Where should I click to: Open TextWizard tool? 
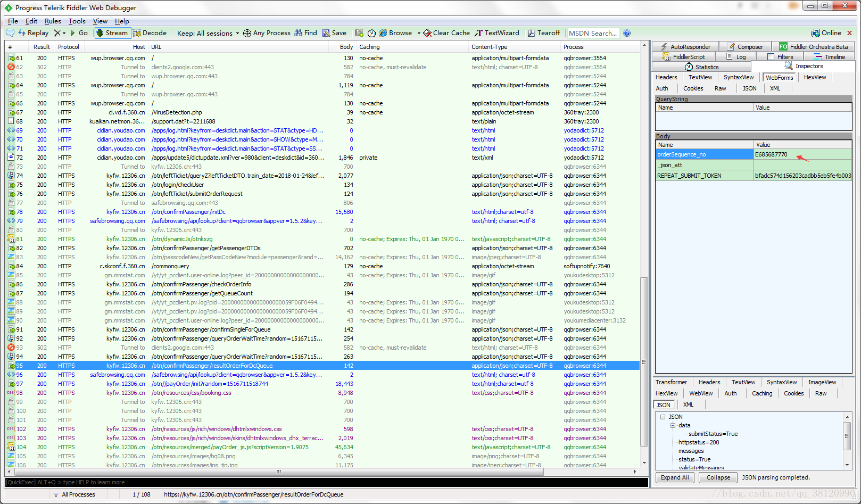tap(497, 33)
